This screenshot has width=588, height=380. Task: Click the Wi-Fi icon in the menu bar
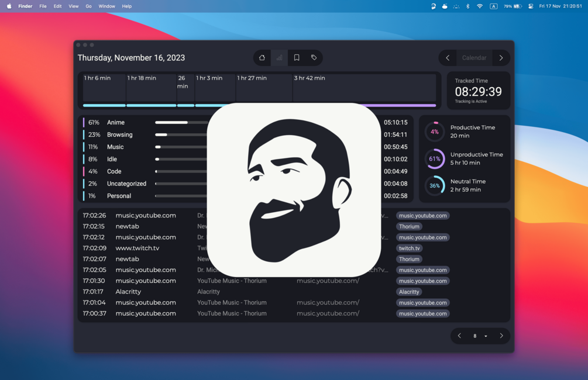pyautogui.click(x=479, y=6)
